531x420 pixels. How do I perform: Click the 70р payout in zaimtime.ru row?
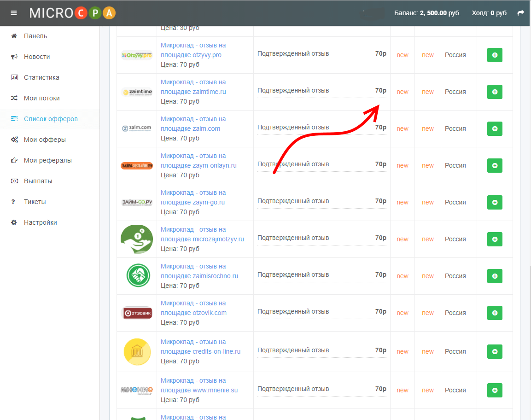click(381, 90)
